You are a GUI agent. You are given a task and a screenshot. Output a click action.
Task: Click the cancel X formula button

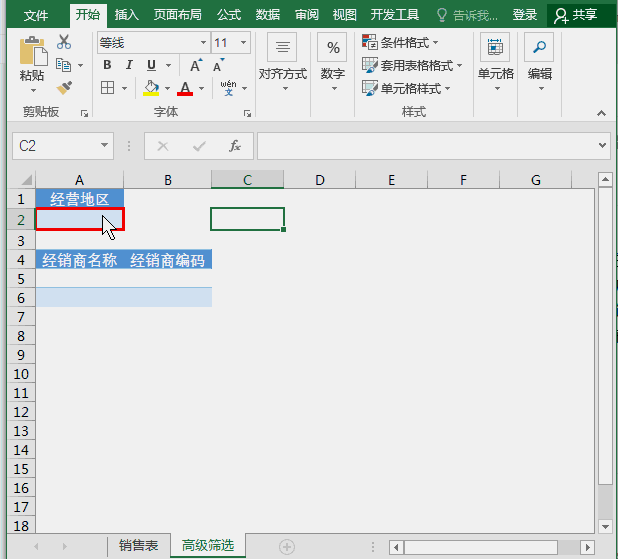point(163,146)
